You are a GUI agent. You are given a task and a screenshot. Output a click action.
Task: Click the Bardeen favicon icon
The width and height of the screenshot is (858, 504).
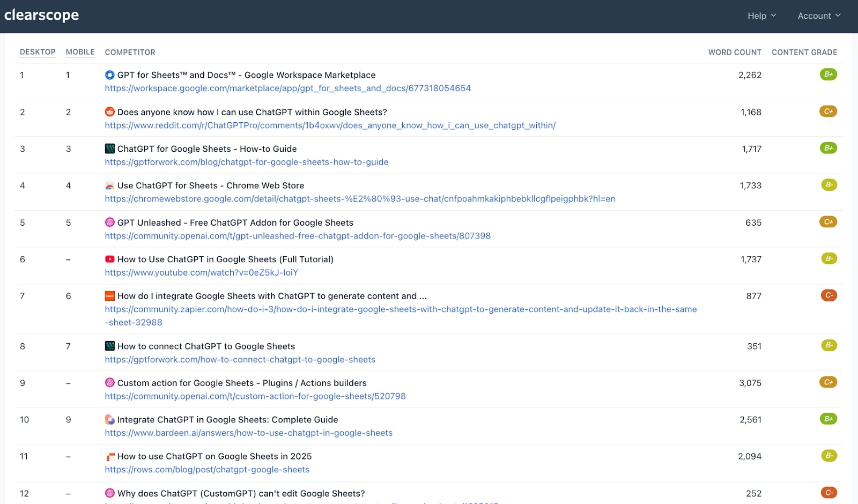point(110,420)
